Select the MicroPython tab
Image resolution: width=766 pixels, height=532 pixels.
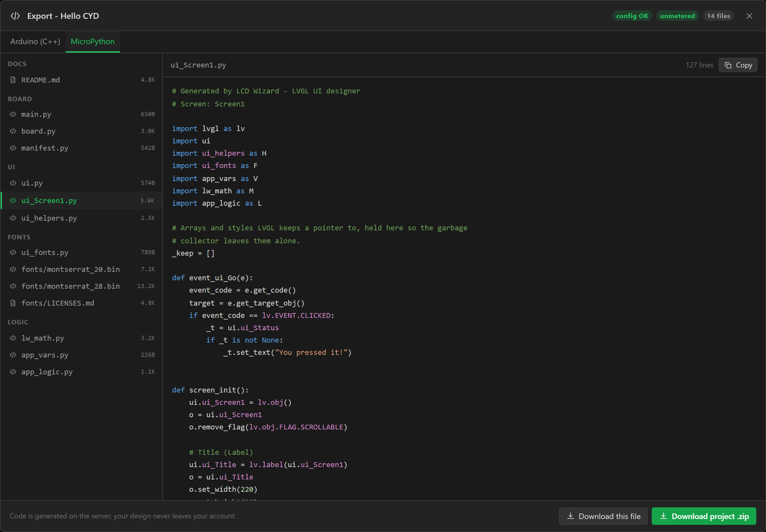pyautogui.click(x=93, y=42)
